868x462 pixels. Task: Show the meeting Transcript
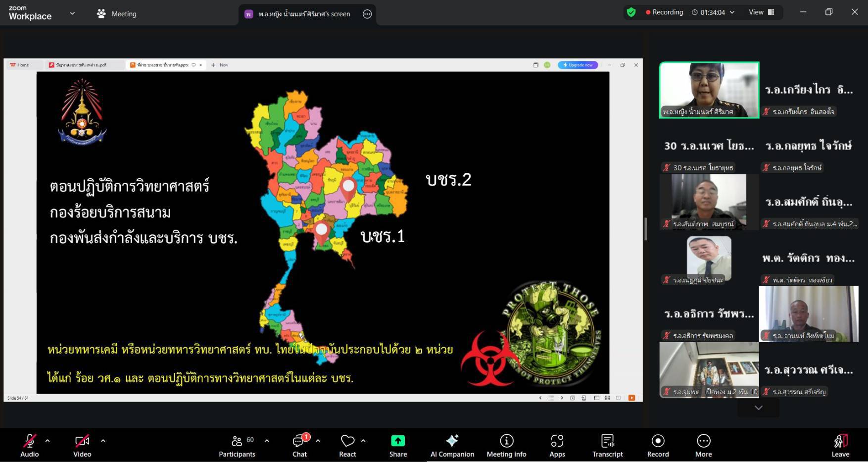click(607, 446)
